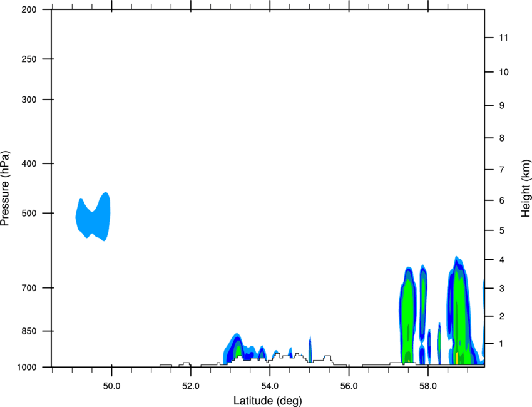
Task: Click the Latitude (deg) axis title
Action: [x=268, y=401]
